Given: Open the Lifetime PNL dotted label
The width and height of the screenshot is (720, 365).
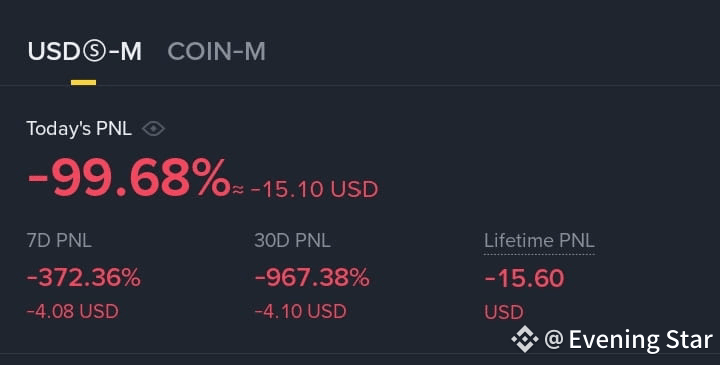Looking at the screenshot, I should pos(540,241).
